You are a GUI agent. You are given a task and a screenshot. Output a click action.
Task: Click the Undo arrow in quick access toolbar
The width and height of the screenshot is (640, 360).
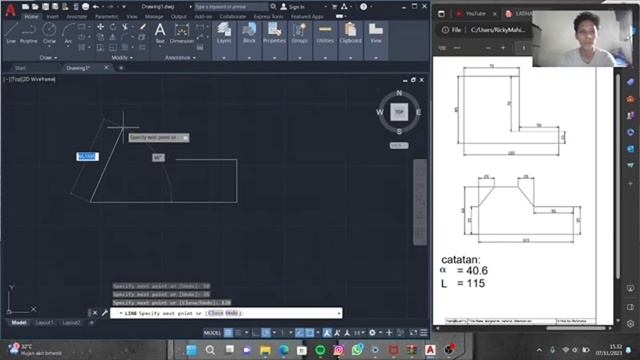coord(96,7)
